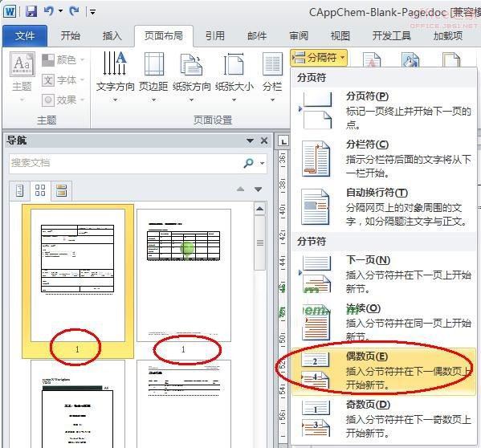Image resolution: width=481 pixels, height=448 pixels.
Task: Insert a 自动换行符(T) text wrapping break
Action: click(384, 206)
